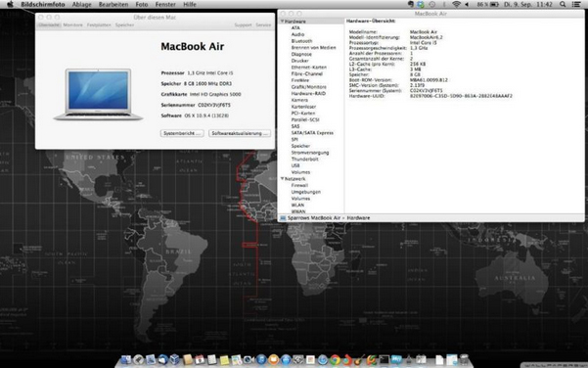This screenshot has height=368, width=588.
Task: Select Bluetooth in the sidebar
Action: click(301, 41)
